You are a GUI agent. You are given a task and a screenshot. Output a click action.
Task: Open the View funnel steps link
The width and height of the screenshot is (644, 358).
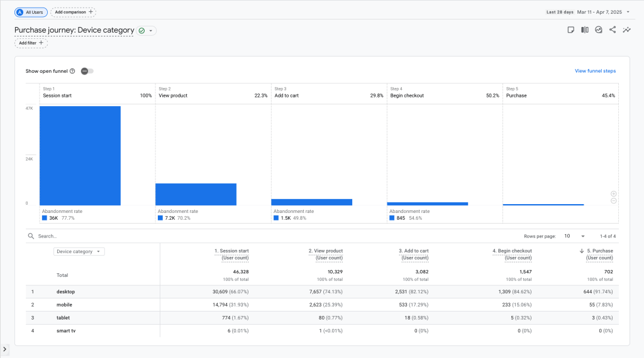click(595, 71)
